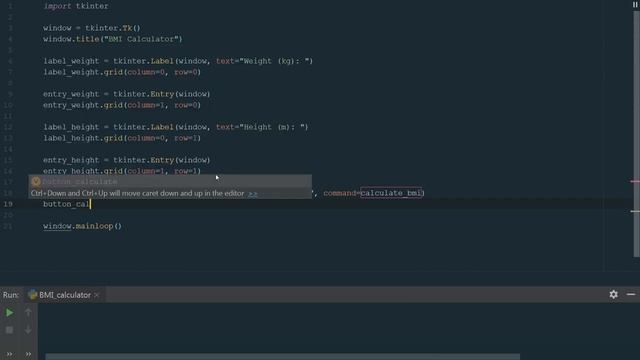Image resolution: width=640 pixels, height=360 pixels.
Task: Open Run panel settings gear
Action: click(x=613, y=294)
